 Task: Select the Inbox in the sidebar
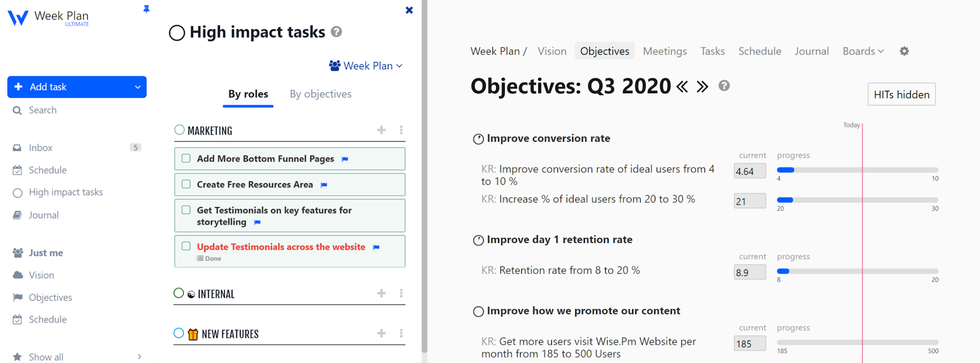pos(40,147)
